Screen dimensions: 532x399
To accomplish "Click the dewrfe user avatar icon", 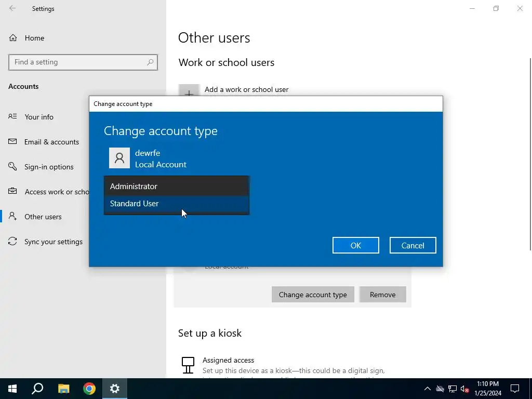I will click(x=119, y=158).
